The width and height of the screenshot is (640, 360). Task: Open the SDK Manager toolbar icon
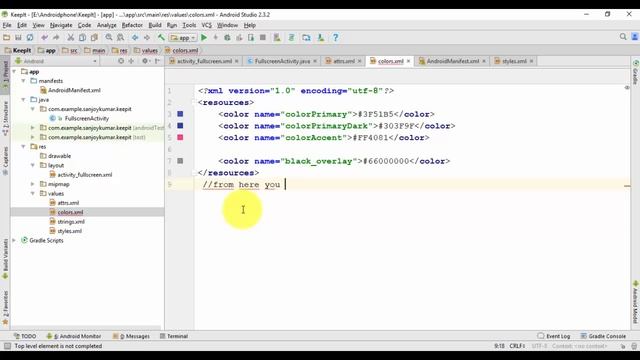pyautogui.click(x=321, y=38)
